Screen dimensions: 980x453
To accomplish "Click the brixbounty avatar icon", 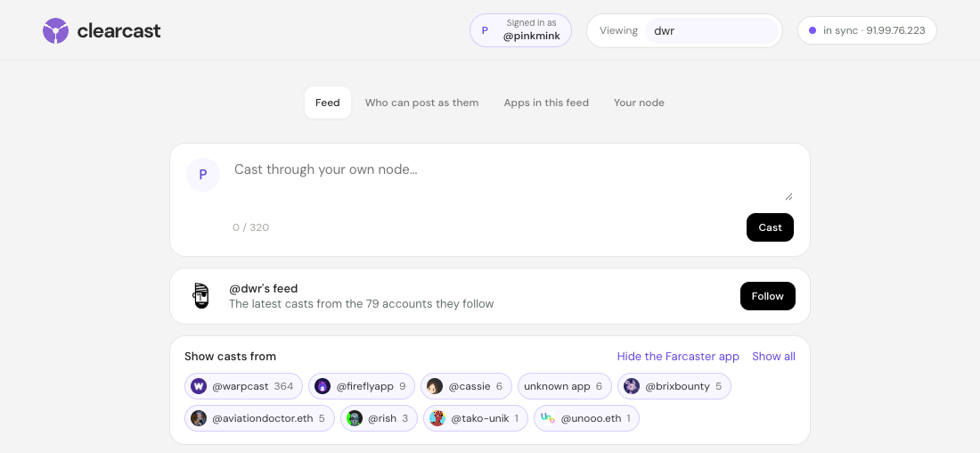I will [632, 386].
